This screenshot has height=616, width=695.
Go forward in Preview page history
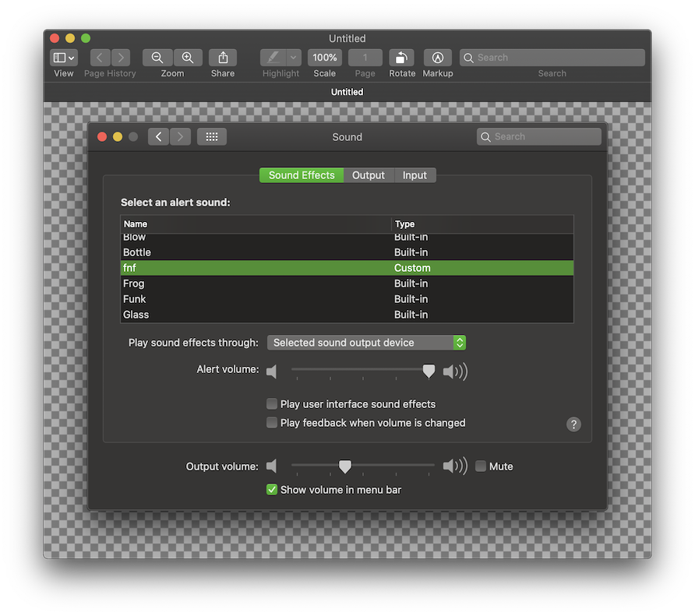[121, 58]
